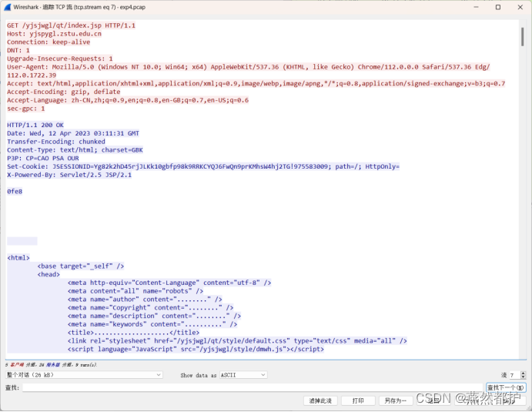Click the GET /yjsjwgl/qt/index.jsp request line
532x412 pixels.
point(72,25)
